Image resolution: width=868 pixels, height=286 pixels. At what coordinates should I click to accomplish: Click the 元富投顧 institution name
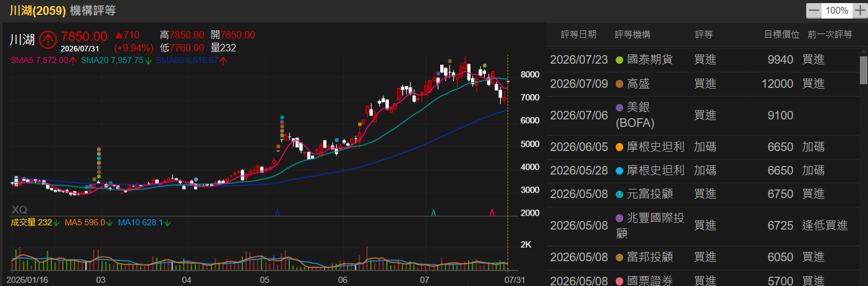(650, 194)
